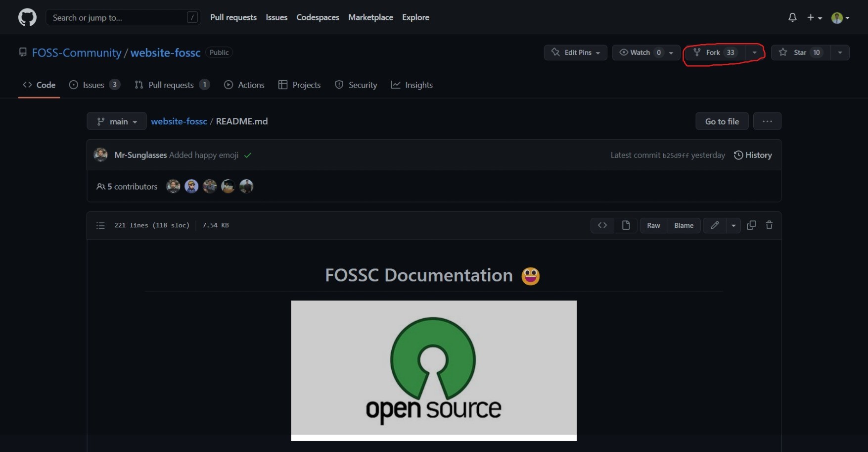This screenshot has height=452, width=868.
Task: Switch to the Actions tab
Action: 244,85
